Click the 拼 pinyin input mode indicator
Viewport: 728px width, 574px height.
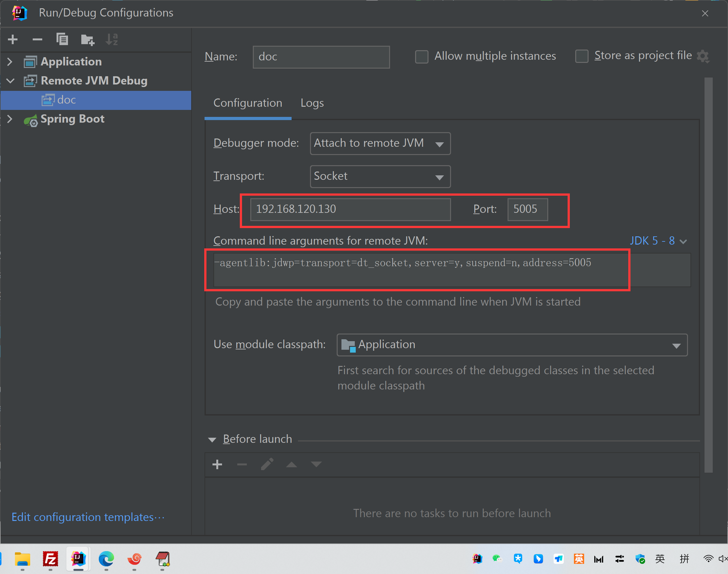coord(684,559)
